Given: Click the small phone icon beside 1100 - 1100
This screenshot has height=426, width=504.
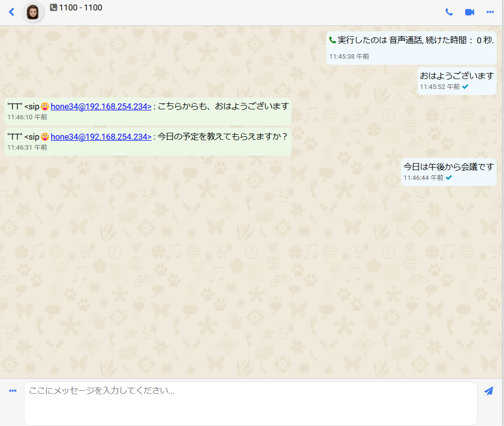Looking at the screenshot, I should click(x=54, y=7).
